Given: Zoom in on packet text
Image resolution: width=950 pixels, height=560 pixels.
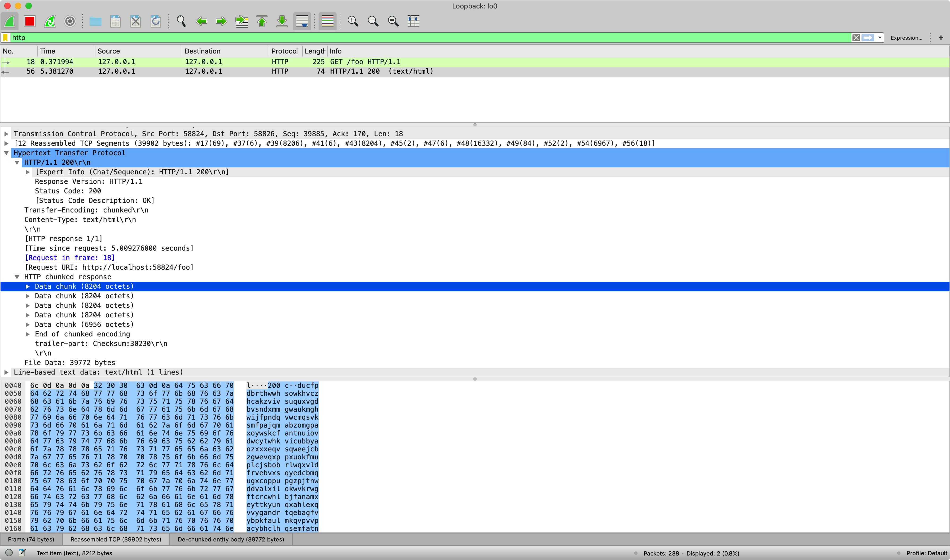Looking at the screenshot, I should 353,21.
